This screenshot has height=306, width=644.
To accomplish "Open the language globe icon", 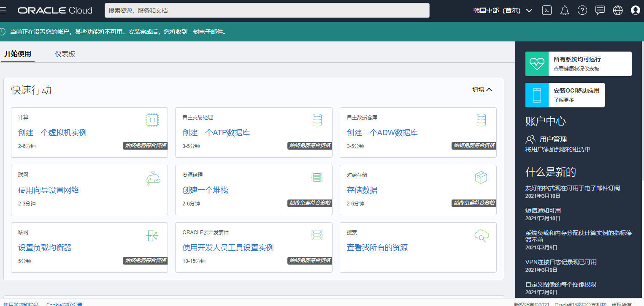I will coord(618,11).
